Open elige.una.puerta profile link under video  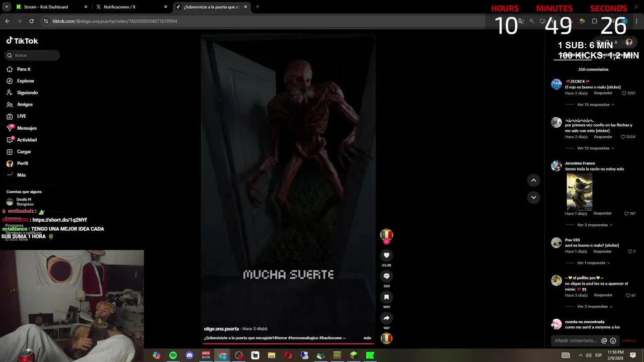[x=221, y=329]
